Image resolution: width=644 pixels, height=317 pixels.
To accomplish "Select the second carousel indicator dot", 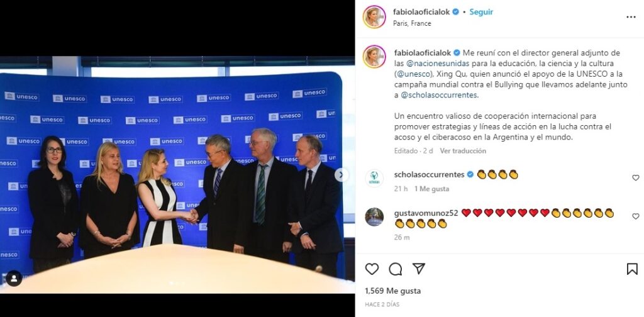I will (x=177, y=283).
